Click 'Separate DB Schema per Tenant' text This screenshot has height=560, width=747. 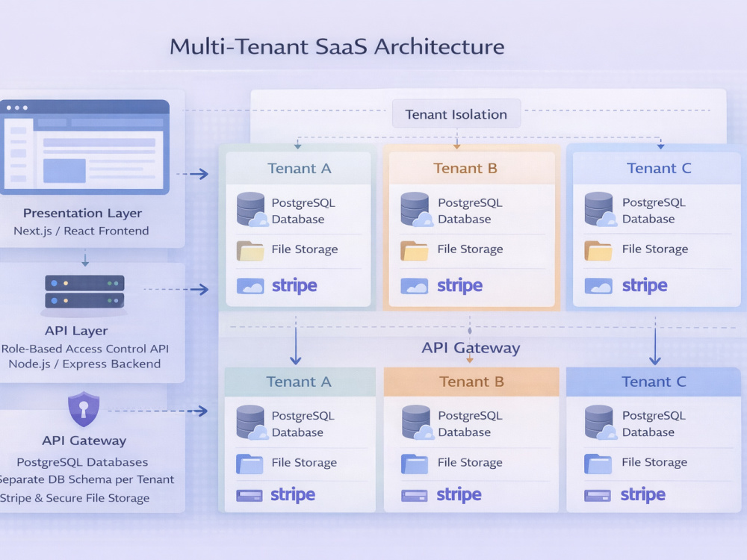point(87,479)
